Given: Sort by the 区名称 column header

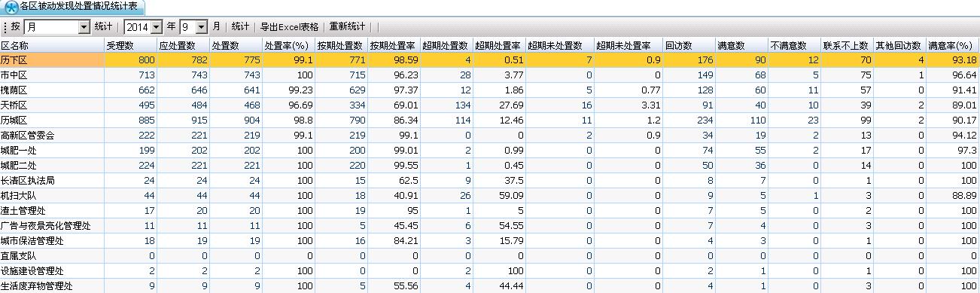Looking at the screenshot, I should coord(52,46).
